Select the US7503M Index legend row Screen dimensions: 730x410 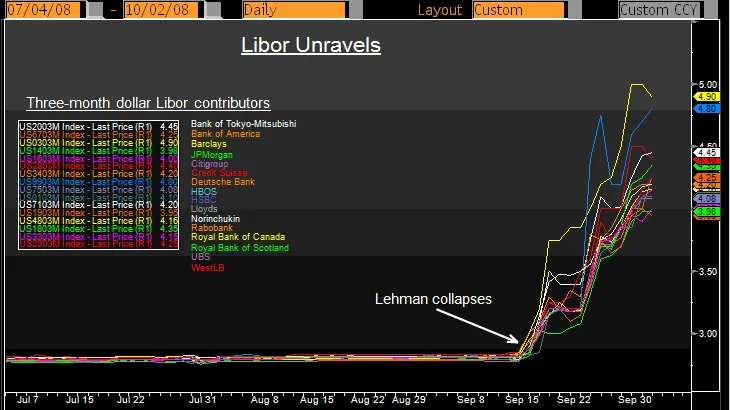pyautogui.click(x=98, y=189)
